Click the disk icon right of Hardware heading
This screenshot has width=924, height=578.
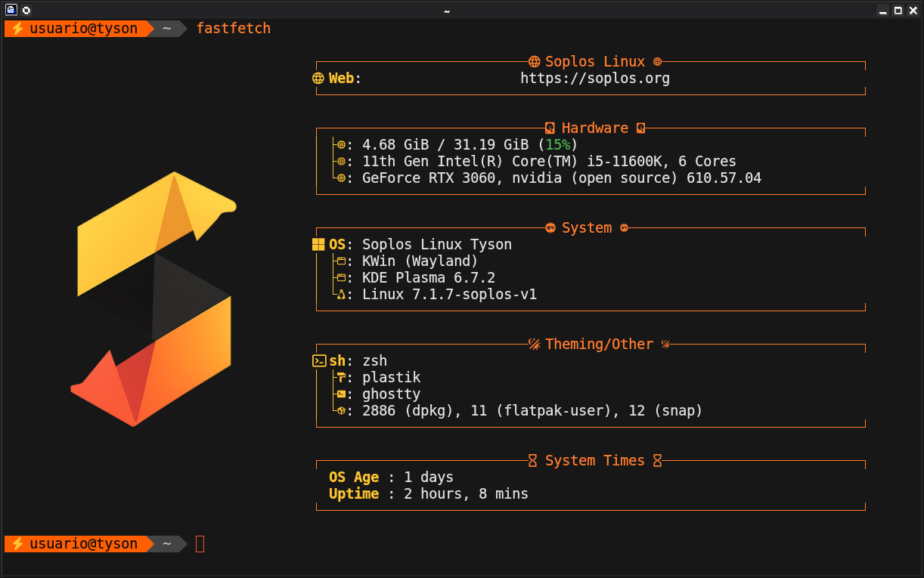640,128
